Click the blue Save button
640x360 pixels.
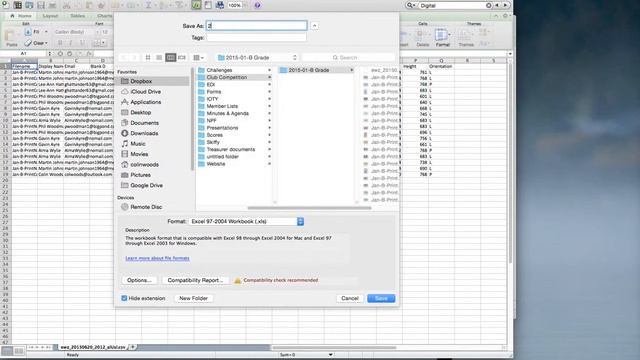381,298
